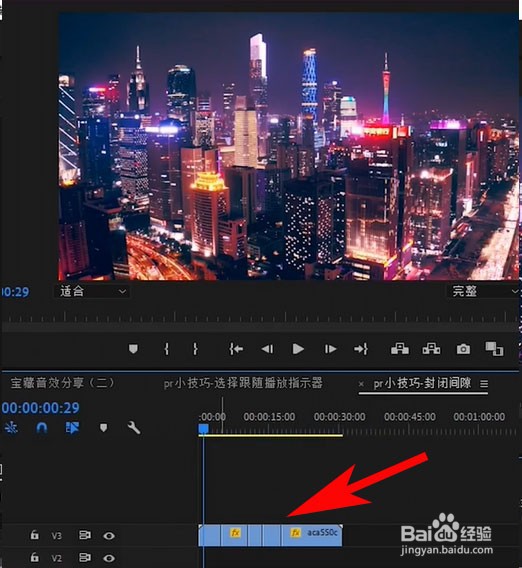Select the V2 track label
Screen dimensions: 522x568
tap(57, 558)
